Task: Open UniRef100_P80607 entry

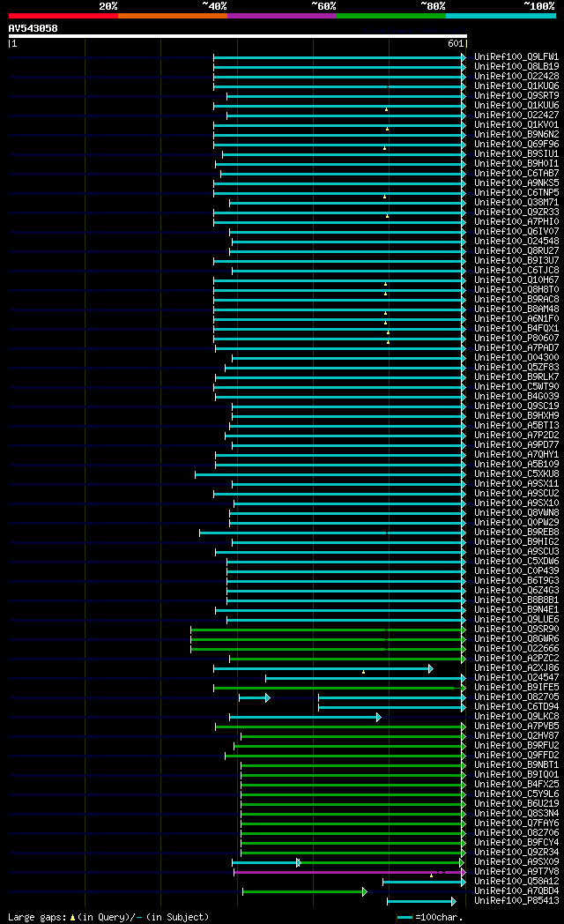Action: [x=516, y=339]
